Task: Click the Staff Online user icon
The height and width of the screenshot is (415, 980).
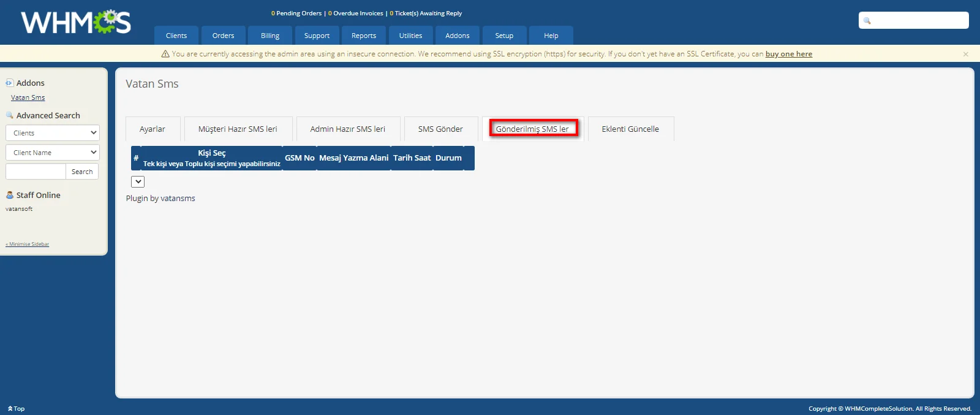Action: click(x=9, y=195)
